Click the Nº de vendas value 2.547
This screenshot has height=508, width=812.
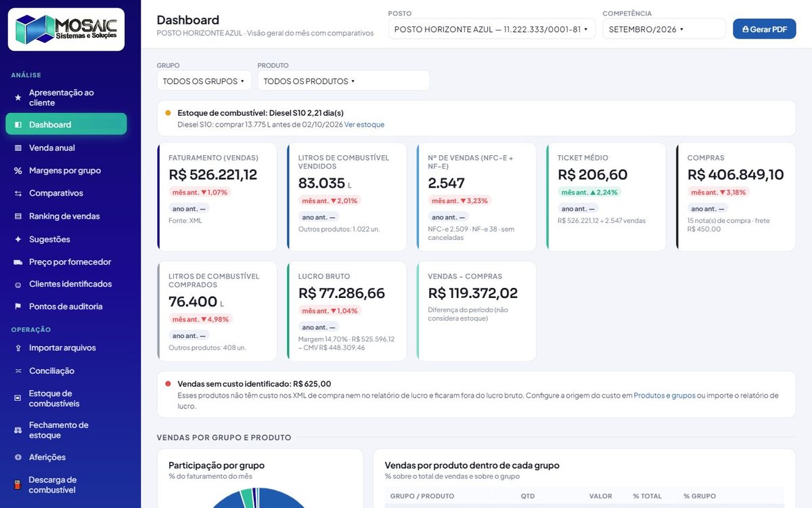[x=447, y=183]
